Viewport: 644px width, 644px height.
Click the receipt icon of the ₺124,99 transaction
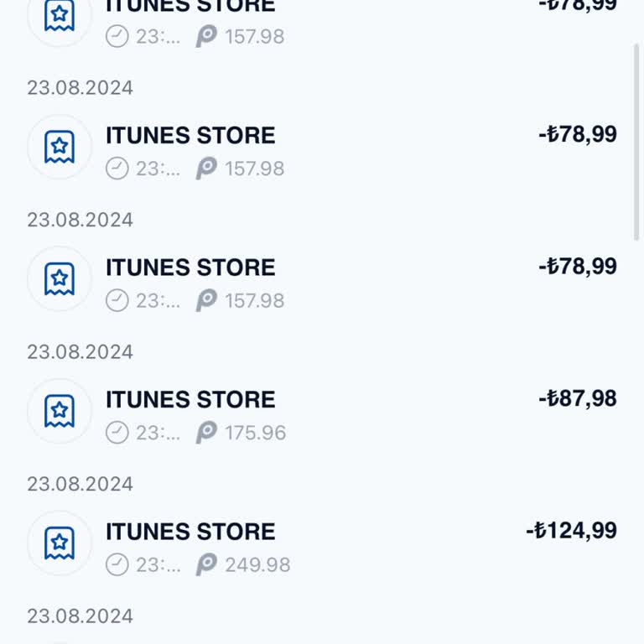pos(60,543)
